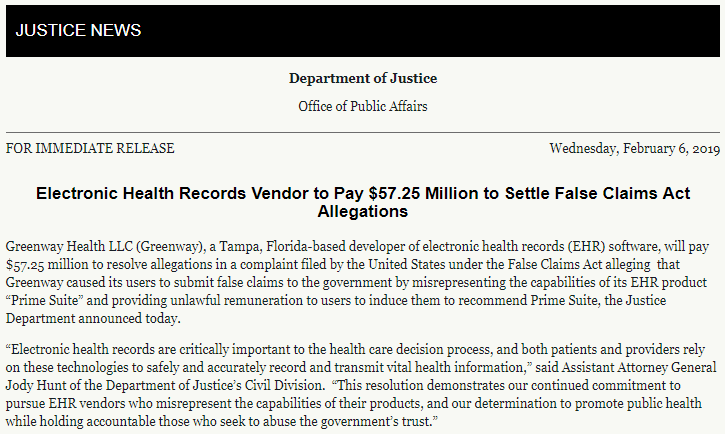Click the JUSTICE NEWS header banner
This screenshot has height=434, width=725.
[x=78, y=30]
